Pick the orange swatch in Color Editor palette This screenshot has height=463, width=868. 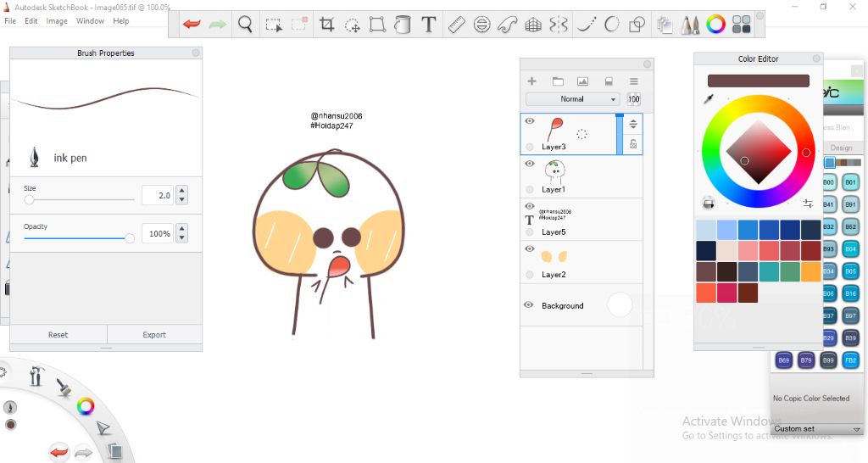810,272
